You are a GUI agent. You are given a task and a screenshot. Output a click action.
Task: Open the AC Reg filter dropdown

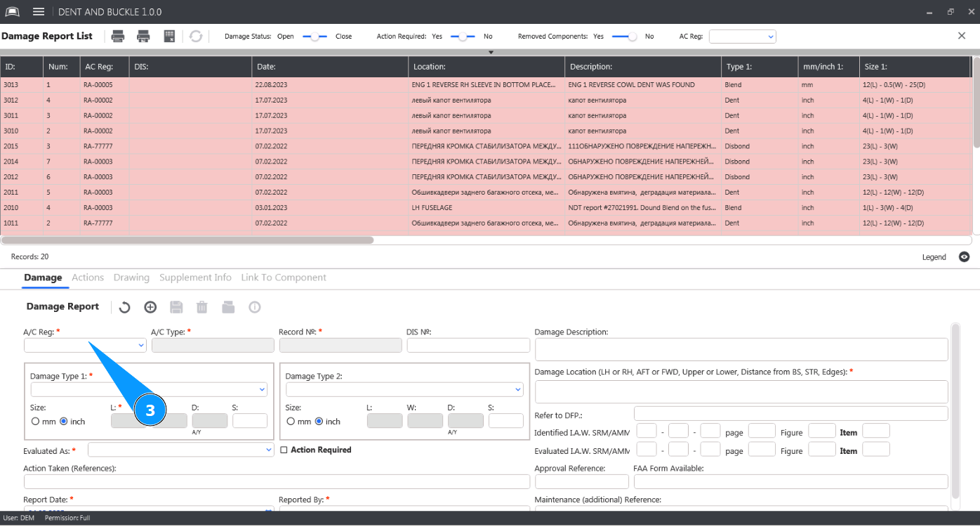[742, 37]
